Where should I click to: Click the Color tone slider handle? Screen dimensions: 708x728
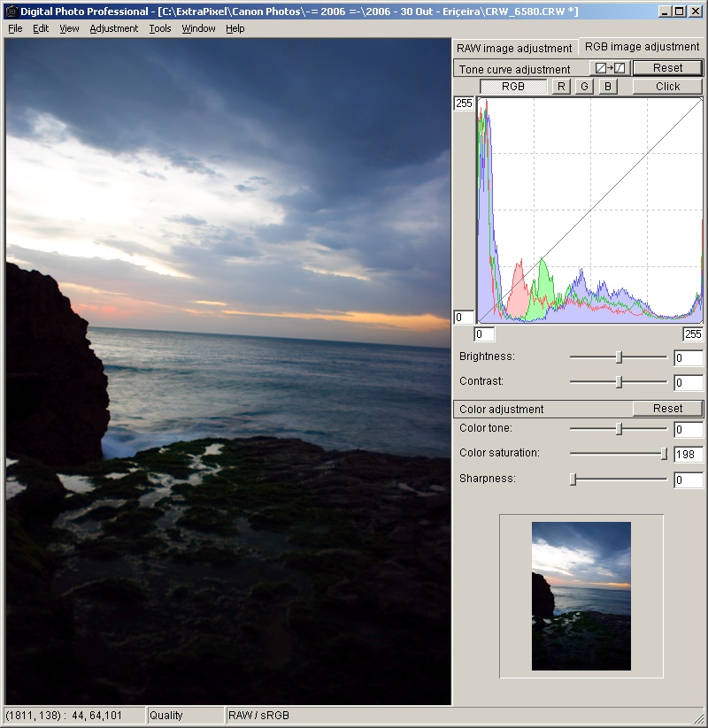pyautogui.click(x=619, y=429)
